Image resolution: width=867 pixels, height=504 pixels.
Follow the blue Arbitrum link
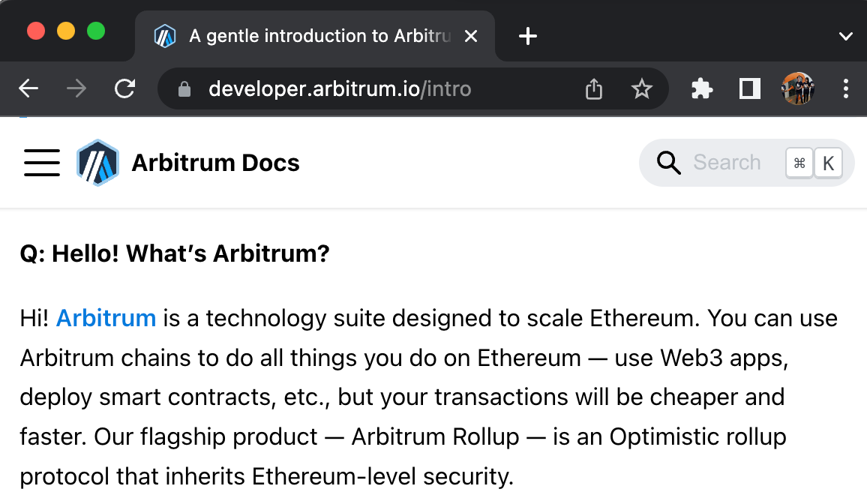pyautogui.click(x=106, y=318)
